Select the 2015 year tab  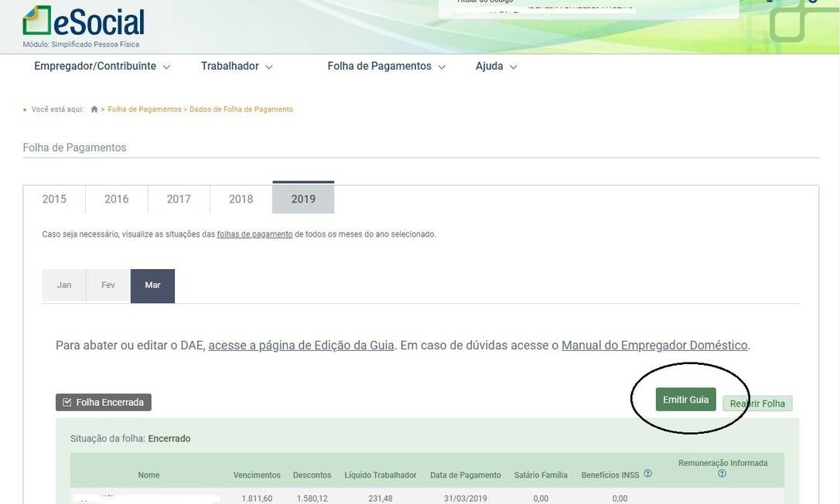click(54, 199)
